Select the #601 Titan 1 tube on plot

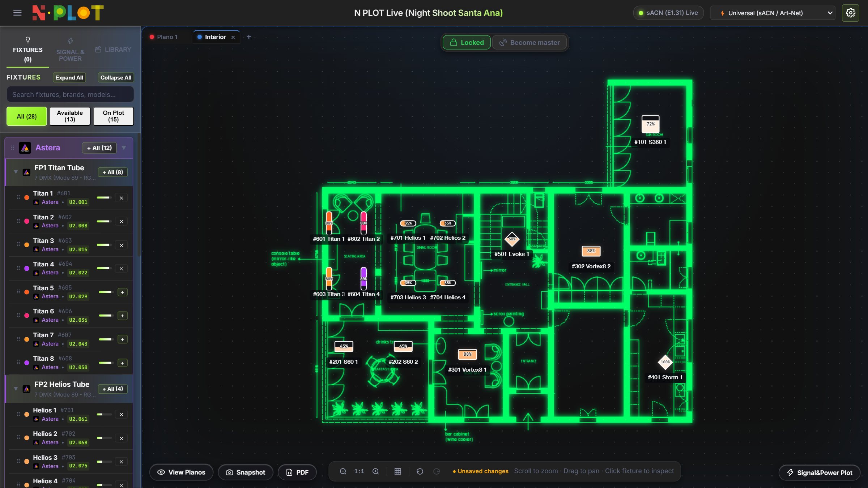coord(329,223)
